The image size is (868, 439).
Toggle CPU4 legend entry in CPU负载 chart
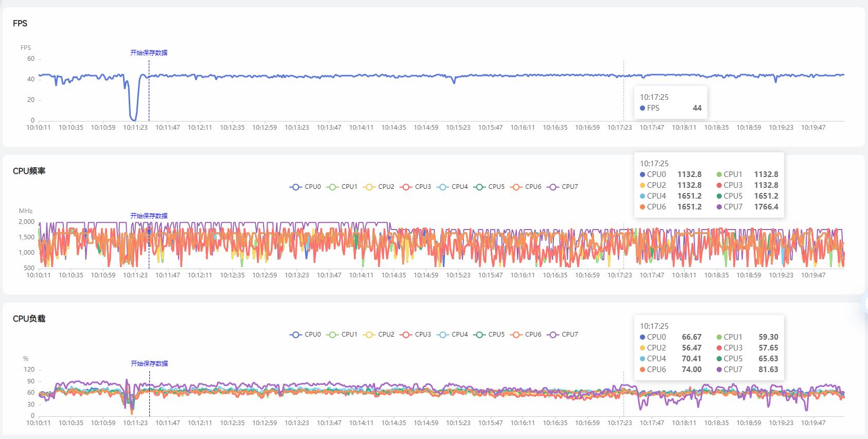(x=452, y=335)
